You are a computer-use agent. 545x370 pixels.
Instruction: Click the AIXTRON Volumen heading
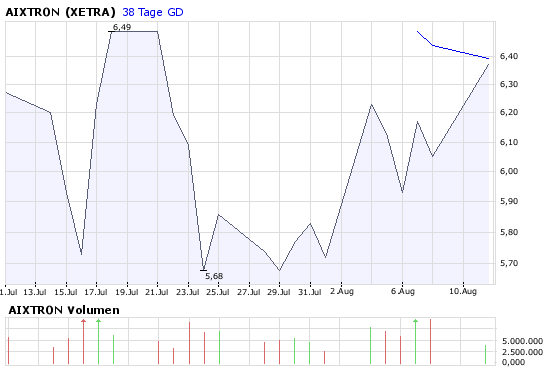(64, 310)
